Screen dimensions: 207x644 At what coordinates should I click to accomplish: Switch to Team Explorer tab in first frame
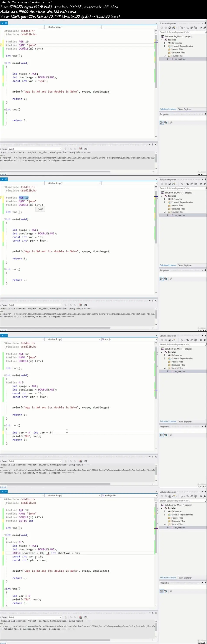click(x=185, y=109)
